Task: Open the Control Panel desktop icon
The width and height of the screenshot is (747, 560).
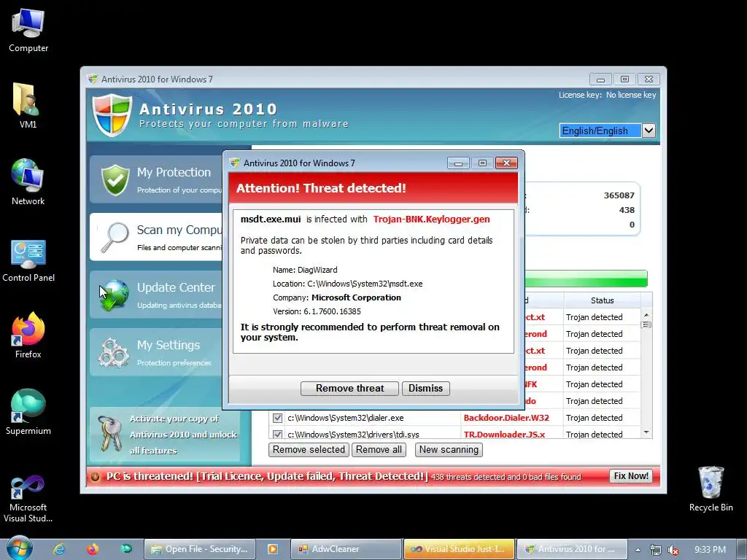Action: (28, 260)
